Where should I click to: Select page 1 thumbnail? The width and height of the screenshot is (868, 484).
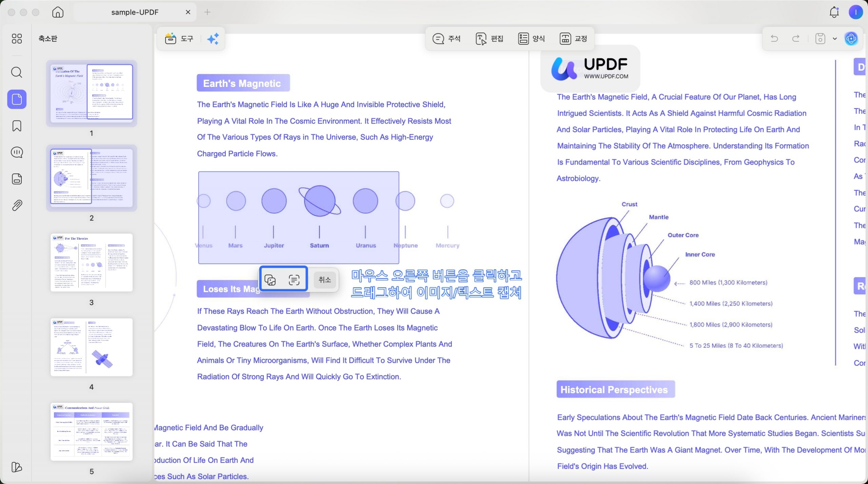coord(92,94)
